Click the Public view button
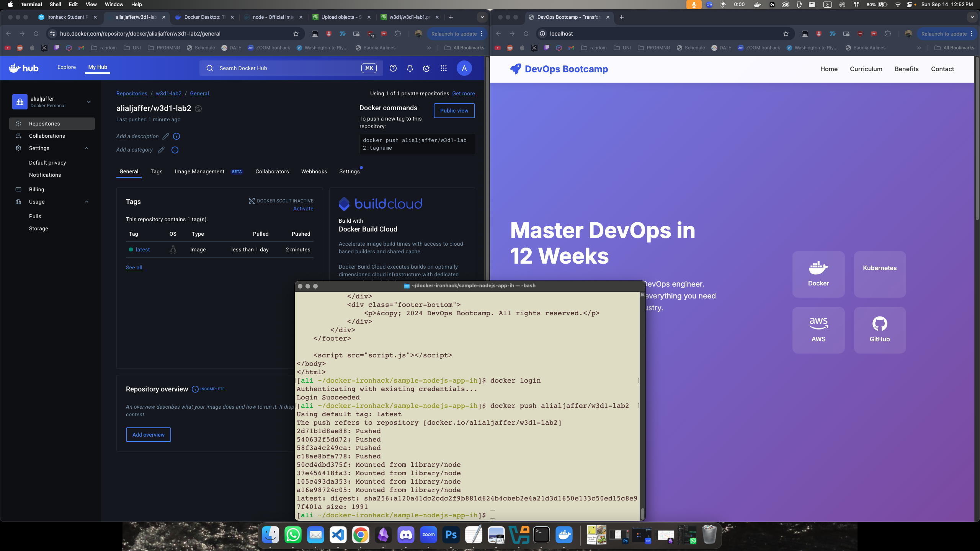This screenshot has height=551, width=980. [454, 111]
